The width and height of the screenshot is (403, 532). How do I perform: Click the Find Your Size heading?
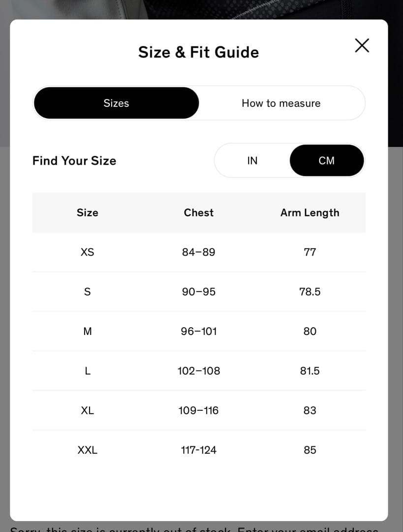pos(74,161)
